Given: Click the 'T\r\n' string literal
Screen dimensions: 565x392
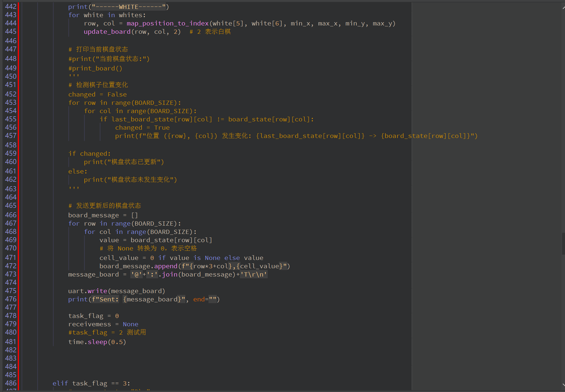Looking at the screenshot, I should pos(253,274).
